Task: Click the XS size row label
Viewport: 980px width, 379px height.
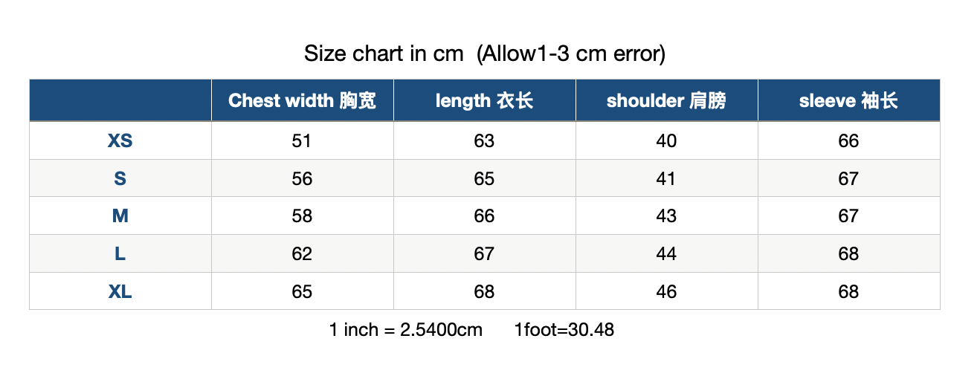Action: click(120, 140)
